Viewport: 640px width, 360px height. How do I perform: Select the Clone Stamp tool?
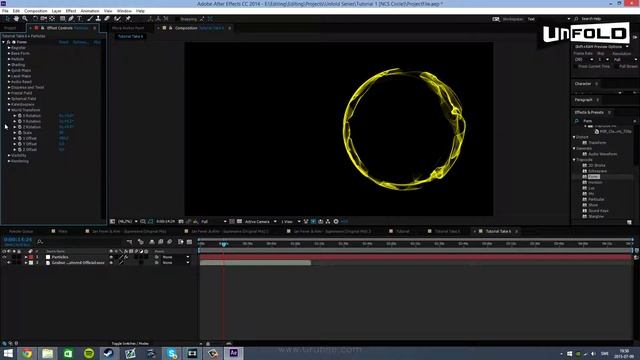tap(98, 19)
